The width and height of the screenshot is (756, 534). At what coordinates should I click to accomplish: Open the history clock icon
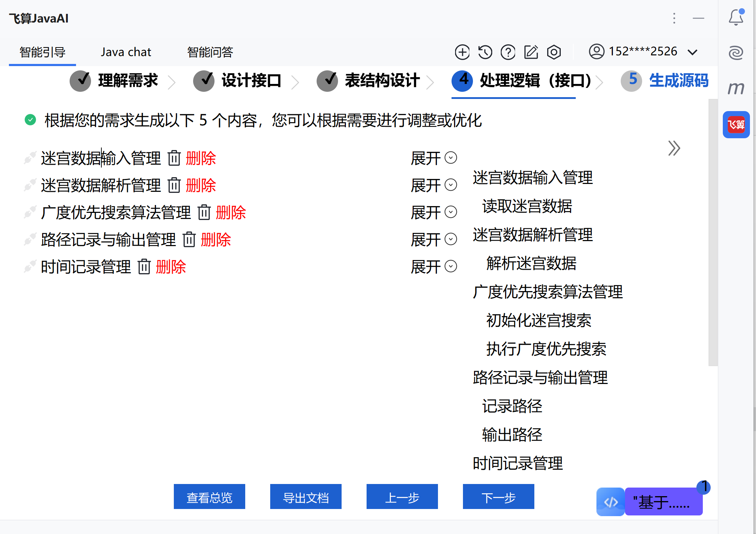485,52
